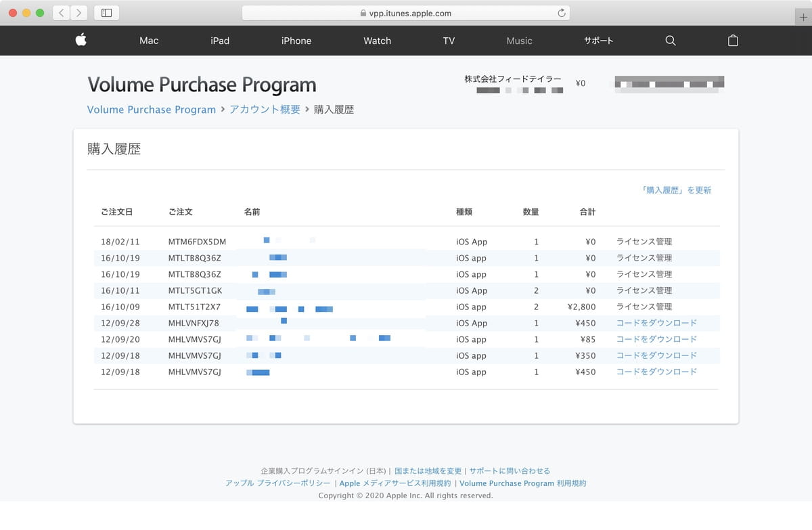This screenshot has height=530, width=812.
Task: Select order number MTLT5GT1GK
Action: [195, 290]
